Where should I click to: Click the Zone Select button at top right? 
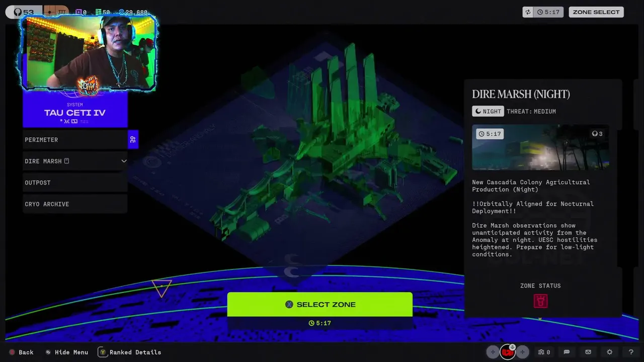tap(596, 12)
